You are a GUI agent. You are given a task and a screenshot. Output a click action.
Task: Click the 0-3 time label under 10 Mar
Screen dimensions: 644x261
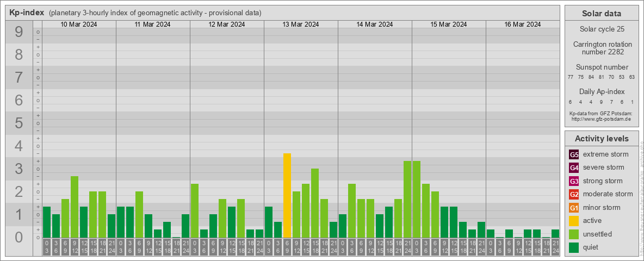[47, 247]
